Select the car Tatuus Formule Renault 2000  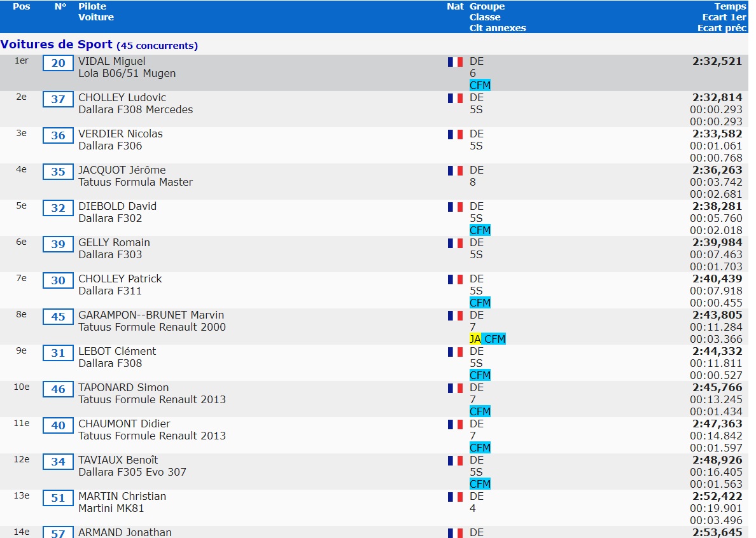point(152,327)
